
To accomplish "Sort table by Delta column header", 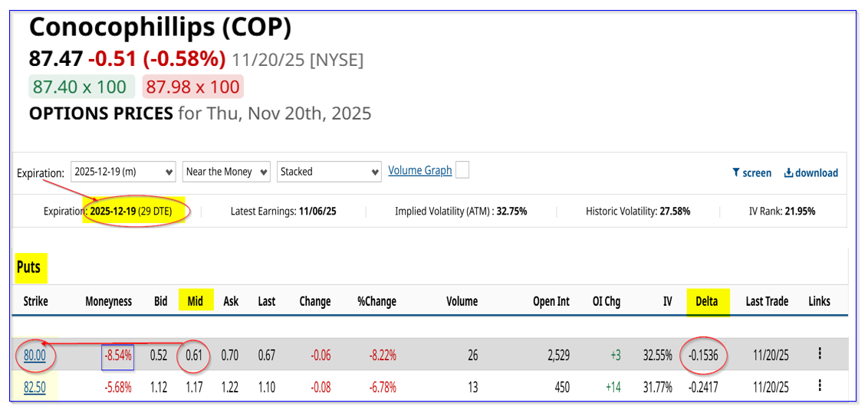I will click(706, 301).
